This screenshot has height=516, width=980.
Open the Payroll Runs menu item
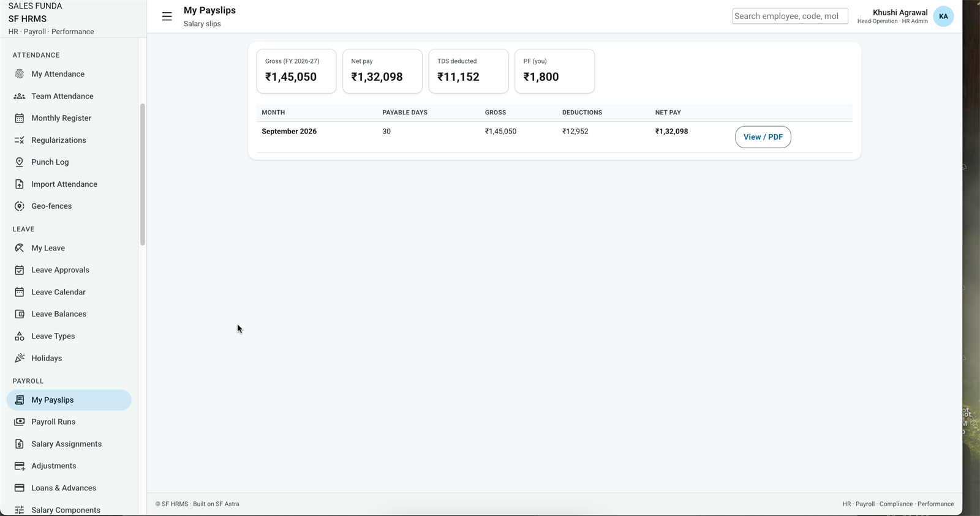tap(69, 422)
